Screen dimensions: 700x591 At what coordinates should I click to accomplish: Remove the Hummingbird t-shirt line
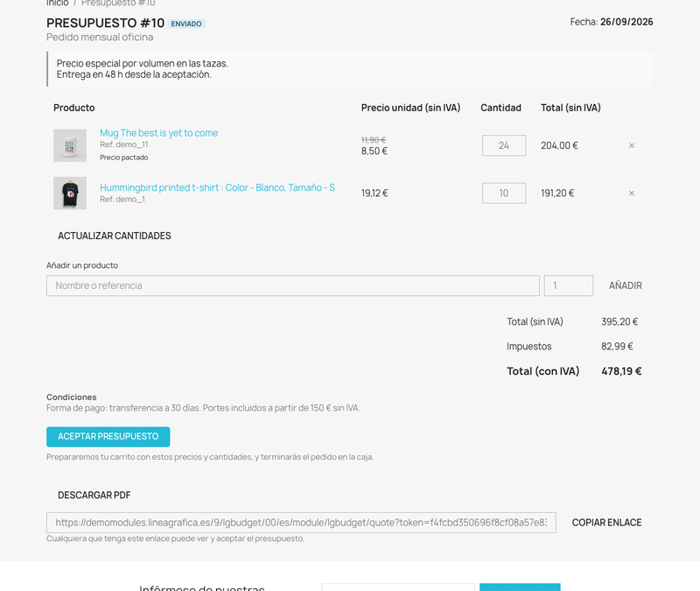631,193
